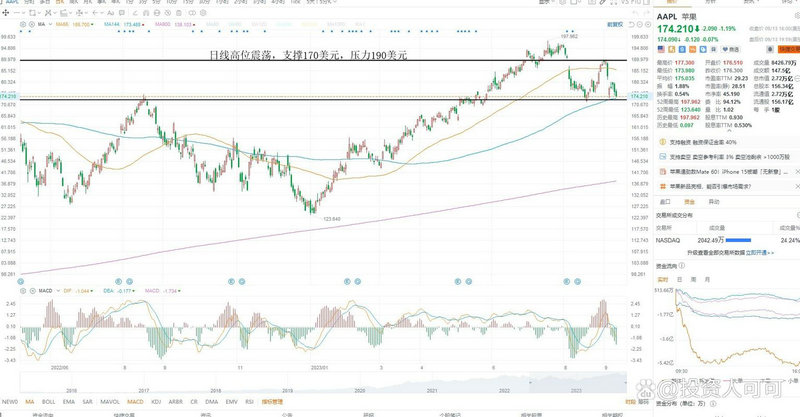Enable SAR indicator

click(87, 402)
